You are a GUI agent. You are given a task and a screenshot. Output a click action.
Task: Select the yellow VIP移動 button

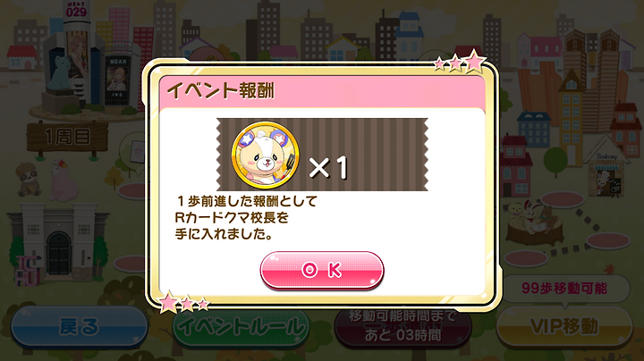click(564, 327)
